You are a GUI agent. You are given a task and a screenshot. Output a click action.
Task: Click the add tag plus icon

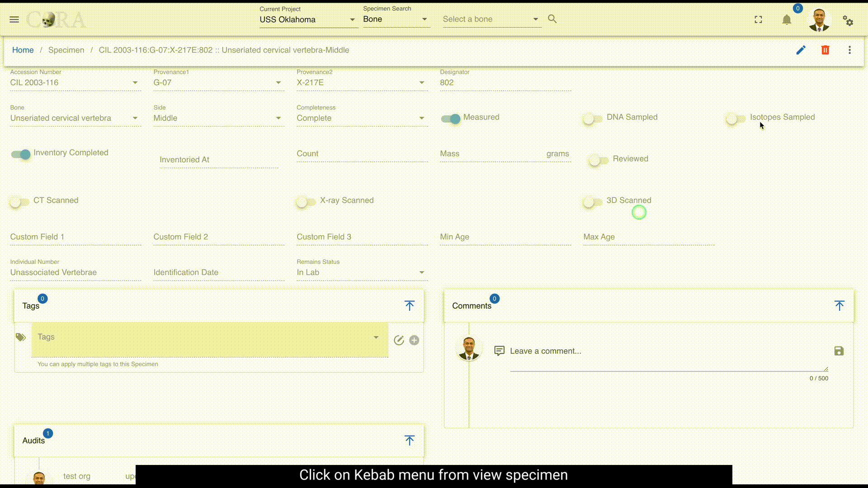tap(414, 340)
